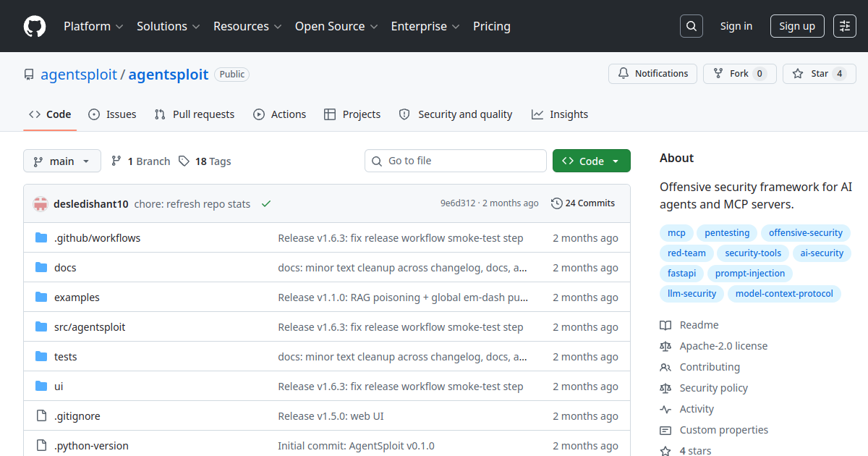Click the branch icon beside 1 Branch
Image resolution: width=868 pixels, height=456 pixels.
coord(116,161)
